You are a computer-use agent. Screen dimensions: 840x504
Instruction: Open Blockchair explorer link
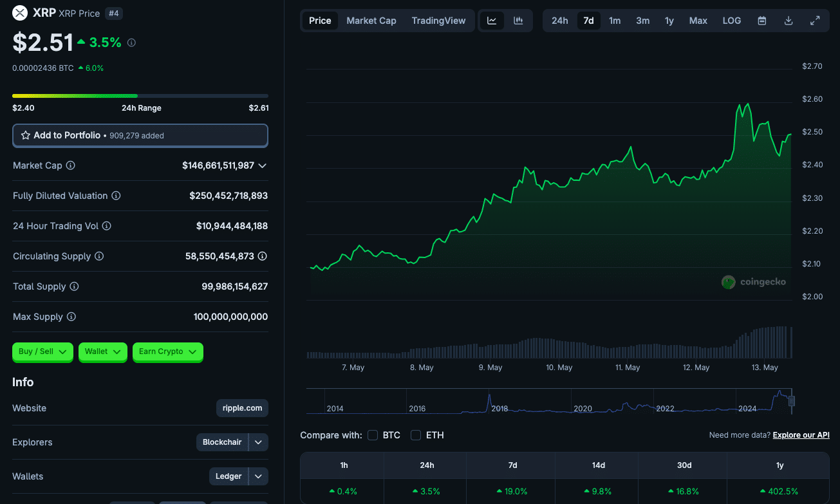pos(222,442)
